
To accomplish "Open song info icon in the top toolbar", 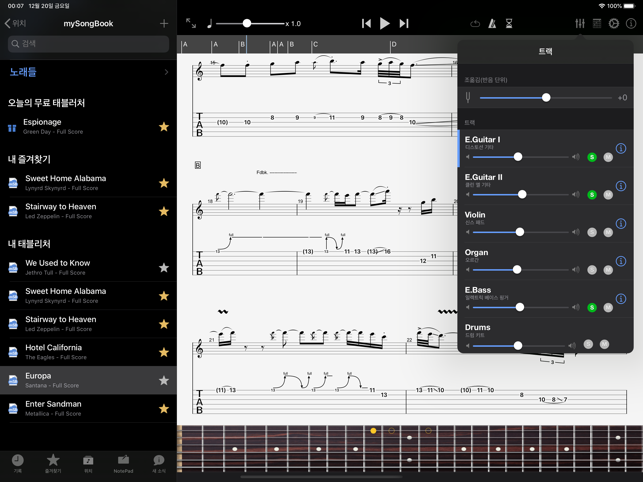I will [631, 23].
